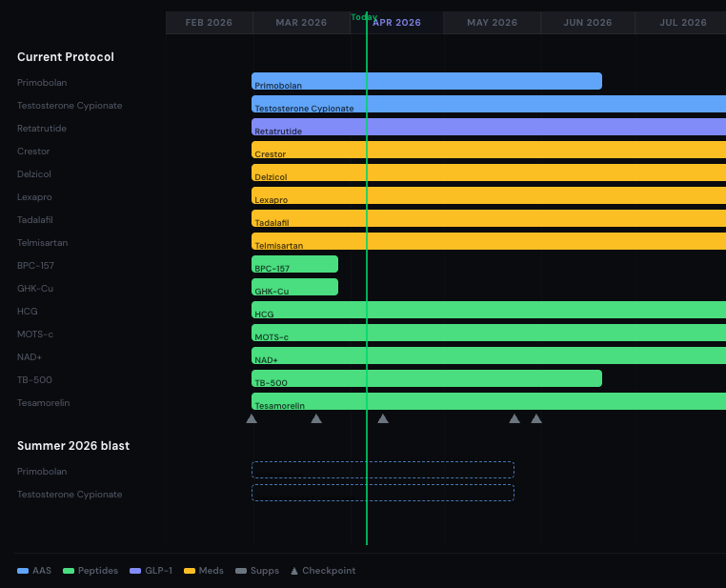Select the Testosterone Cypionate solid timeline bar
726x588 pixels.
(x=489, y=104)
